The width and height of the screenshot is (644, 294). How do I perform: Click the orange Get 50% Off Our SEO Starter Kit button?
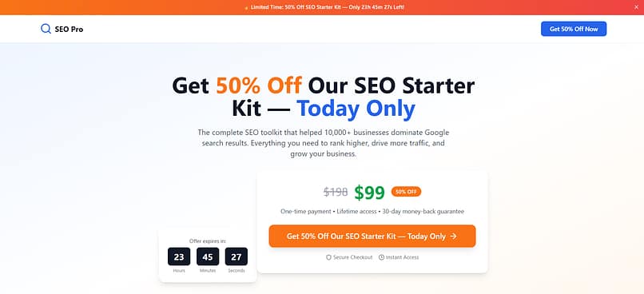372,236
